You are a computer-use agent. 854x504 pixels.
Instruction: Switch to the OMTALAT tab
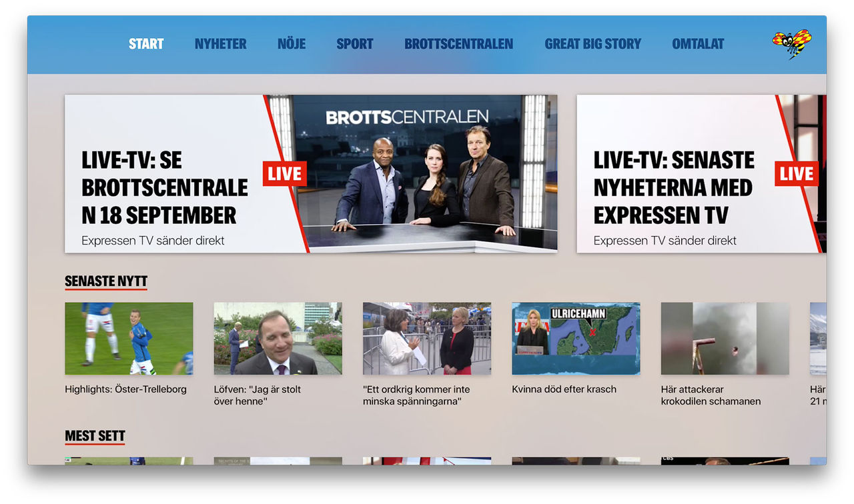pyautogui.click(x=698, y=44)
